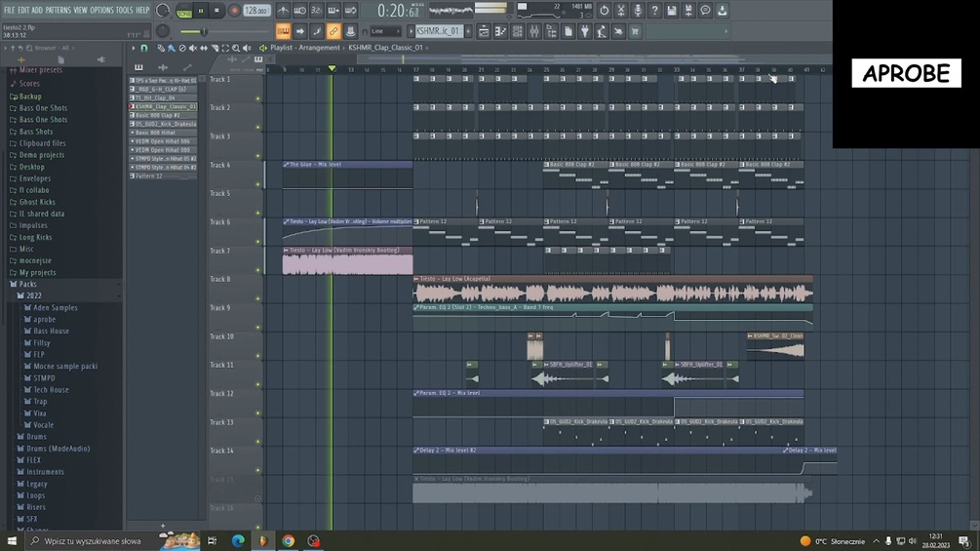Click the tempo tapper icon

[x=602, y=31]
